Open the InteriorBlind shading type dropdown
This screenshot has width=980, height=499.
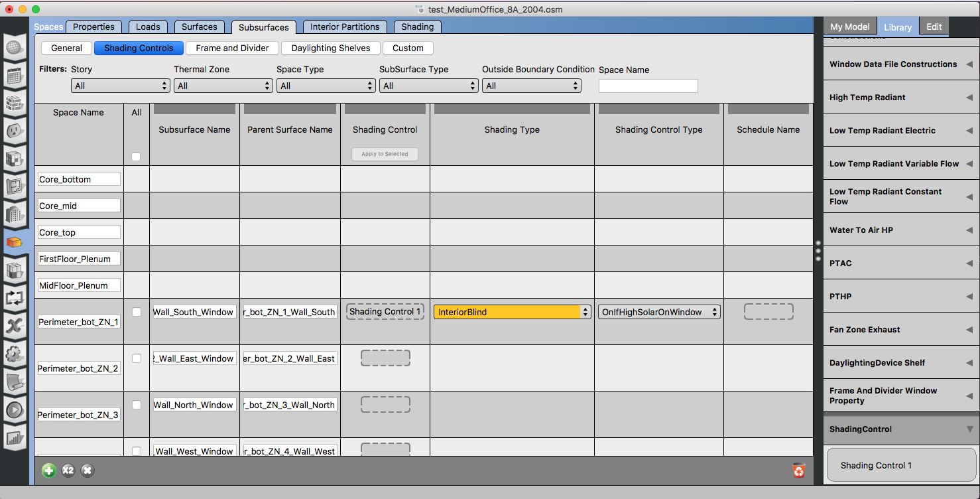click(513, 312)
